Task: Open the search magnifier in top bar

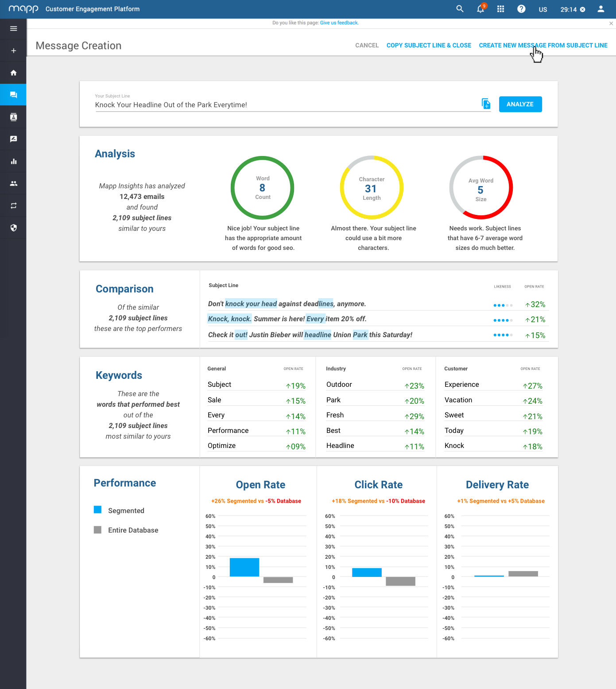Action: tap(460, 9)
